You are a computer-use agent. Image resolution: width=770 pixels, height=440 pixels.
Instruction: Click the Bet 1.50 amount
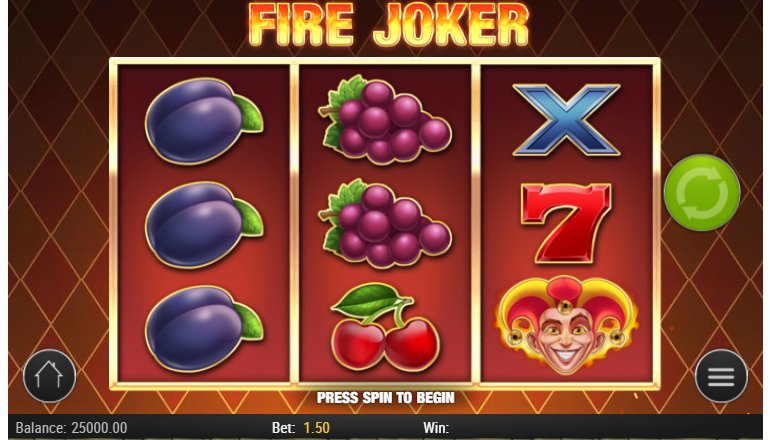[317, 428]
